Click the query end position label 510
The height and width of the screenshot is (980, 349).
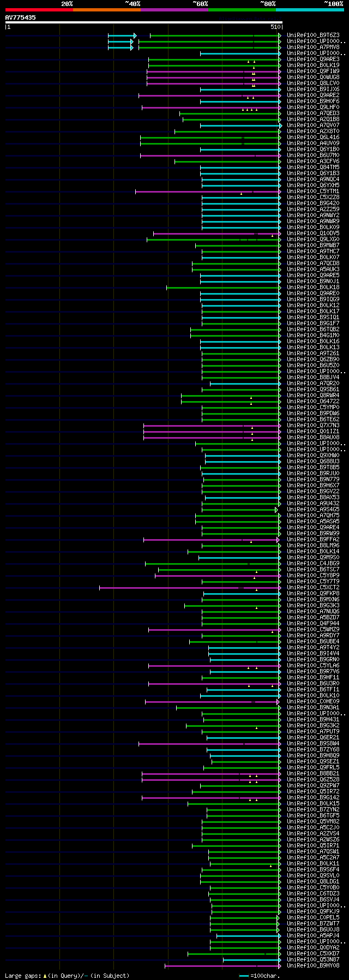275,27
